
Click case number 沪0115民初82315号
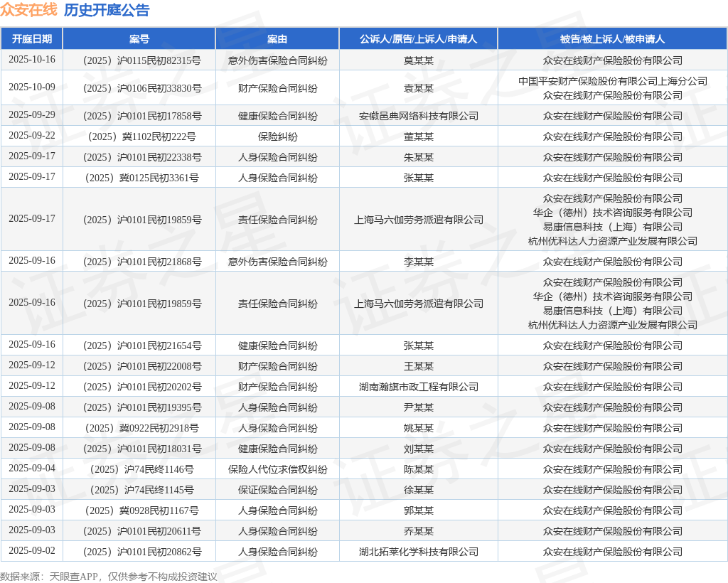click(x=141, y=60)
